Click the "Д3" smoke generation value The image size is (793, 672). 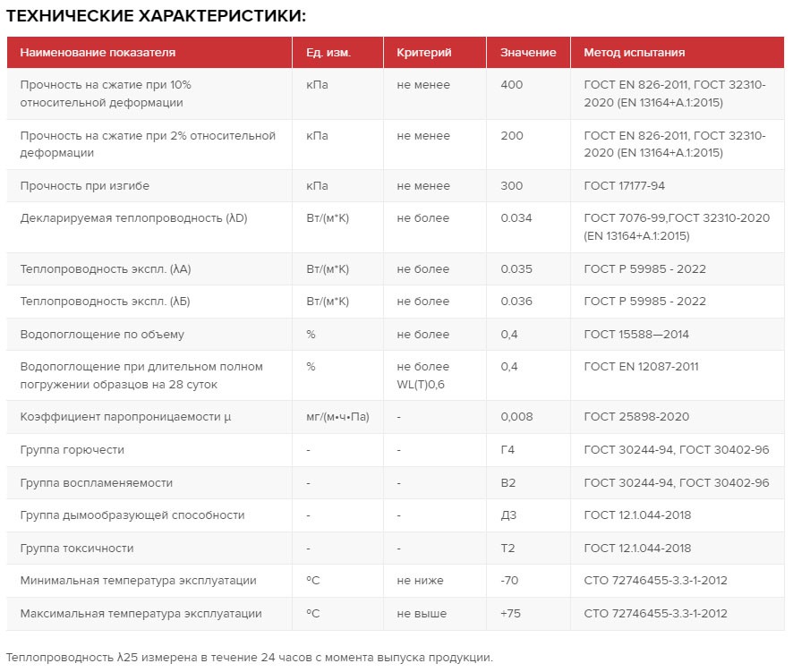click(507, 515)
